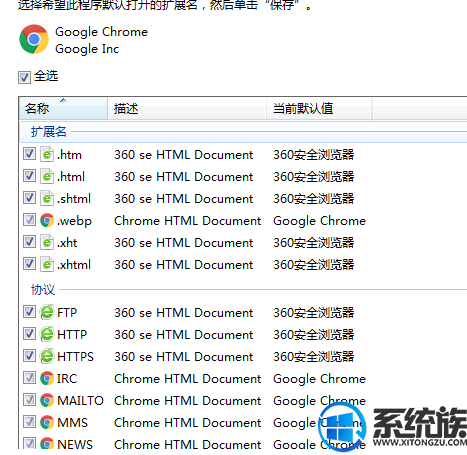The height and width of the screenshot is (455, 467).
Task: Sort by the 当前默认值 column header
Action: pos(319,108)
